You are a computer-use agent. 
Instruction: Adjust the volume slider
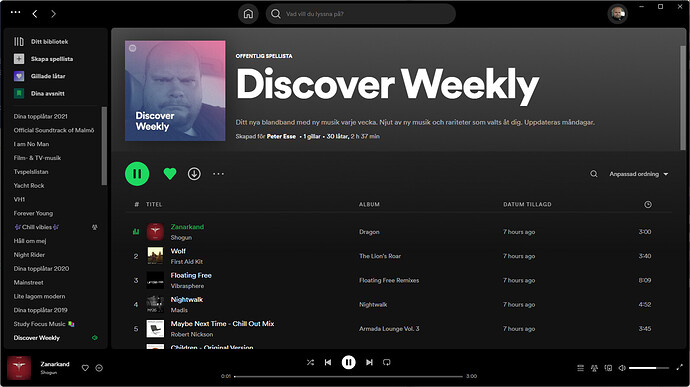click(649, 368)
